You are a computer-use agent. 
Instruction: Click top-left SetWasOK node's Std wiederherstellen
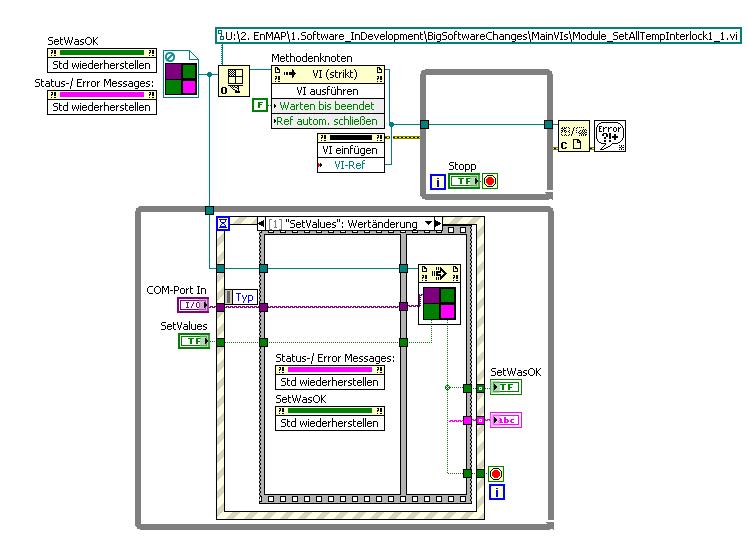pyautogui.click(x=102, y=65)
